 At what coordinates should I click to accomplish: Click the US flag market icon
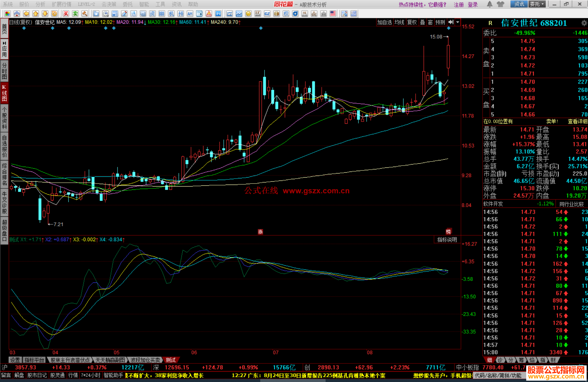[x=333, y=14]
